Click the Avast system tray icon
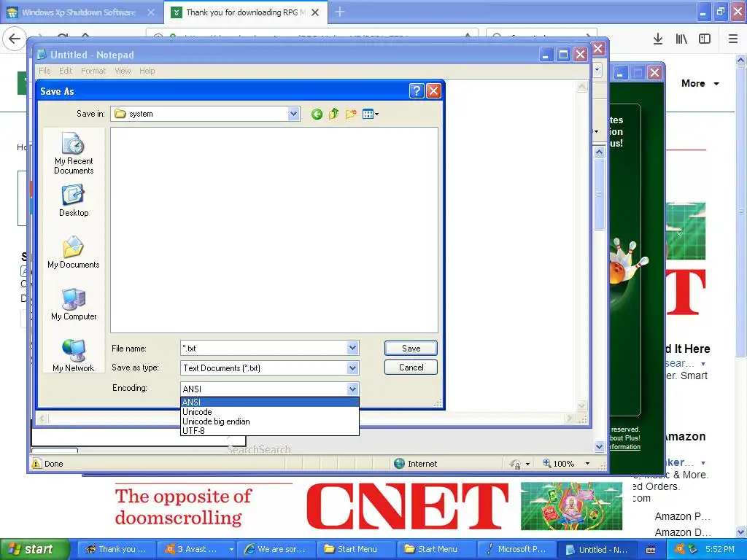 tap(681, 549)
